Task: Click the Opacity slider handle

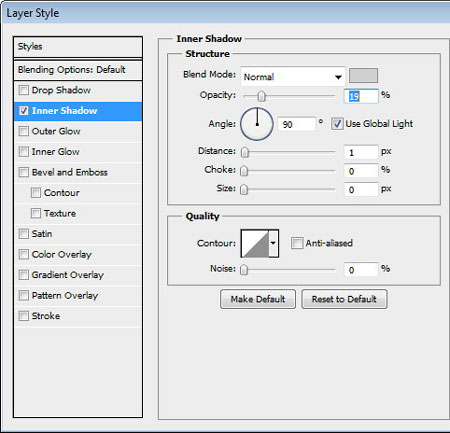Action: [x=262, y=96]
